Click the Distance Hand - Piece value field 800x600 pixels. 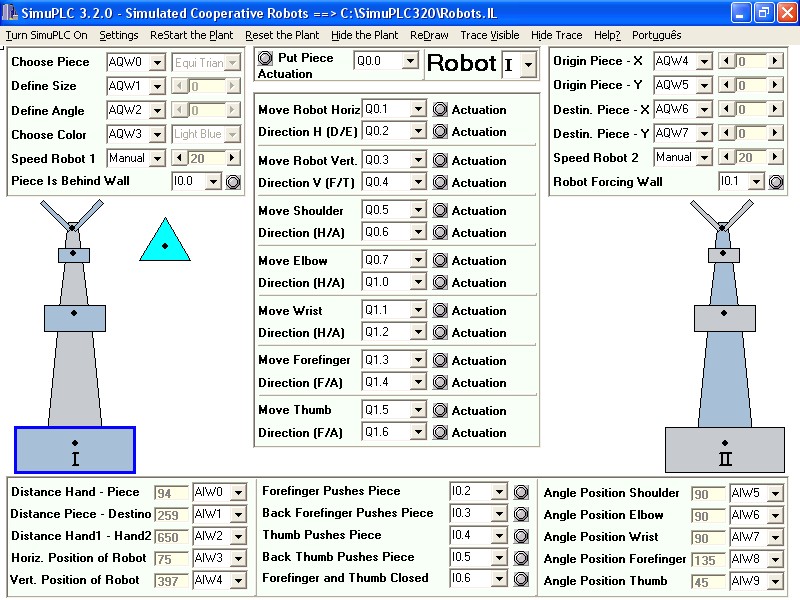(171, 492)
